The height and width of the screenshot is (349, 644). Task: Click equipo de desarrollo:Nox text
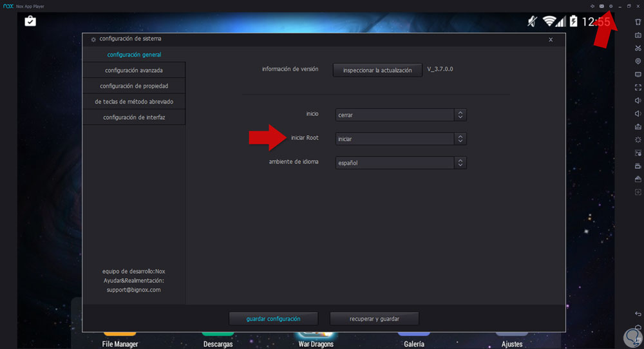click(133, 271)
